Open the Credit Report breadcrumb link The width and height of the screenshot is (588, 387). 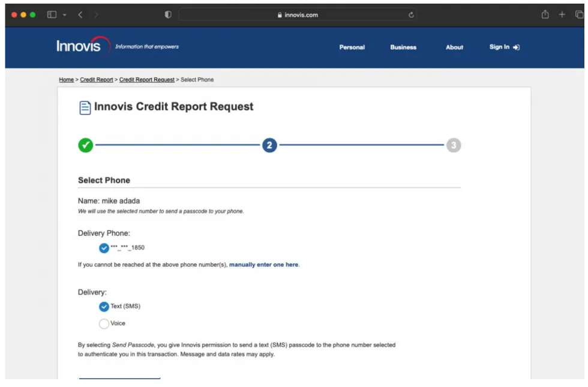tap(97, 79)
